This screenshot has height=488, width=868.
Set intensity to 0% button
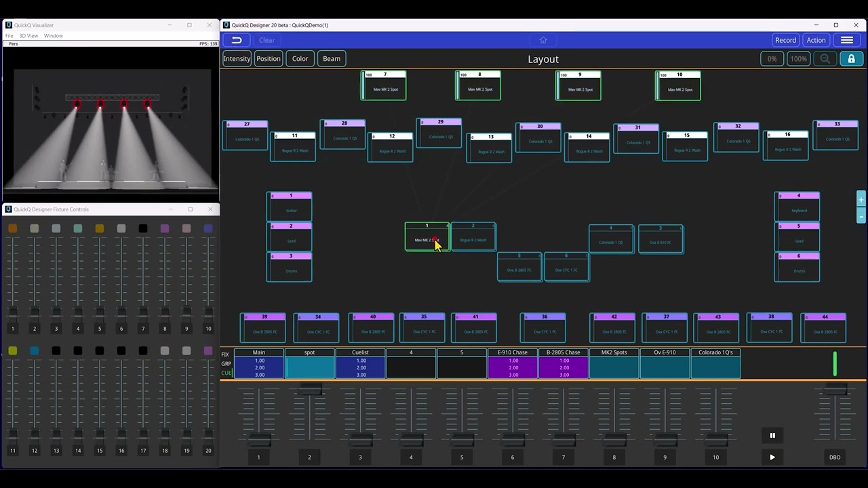[x=772, y=59]
